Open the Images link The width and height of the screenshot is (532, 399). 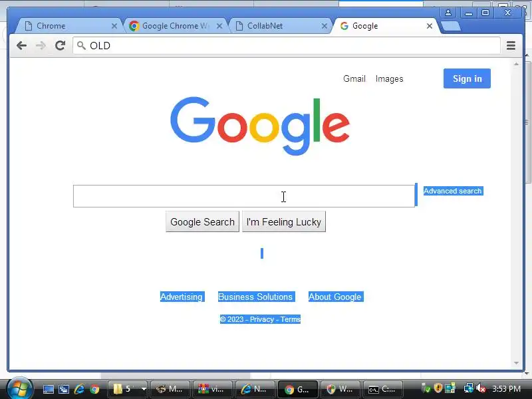click(x=389, y=78)
